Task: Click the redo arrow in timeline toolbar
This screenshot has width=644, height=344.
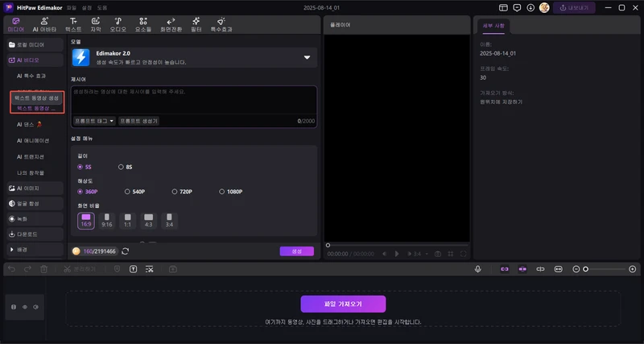Action: point(27,269)
